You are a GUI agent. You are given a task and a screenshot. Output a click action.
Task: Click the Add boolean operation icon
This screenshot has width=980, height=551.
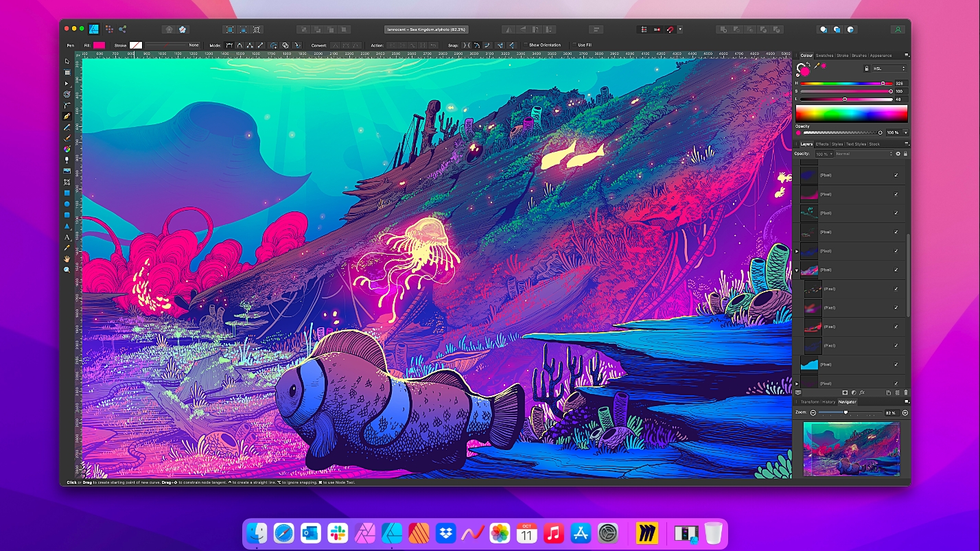click(722, 30)
